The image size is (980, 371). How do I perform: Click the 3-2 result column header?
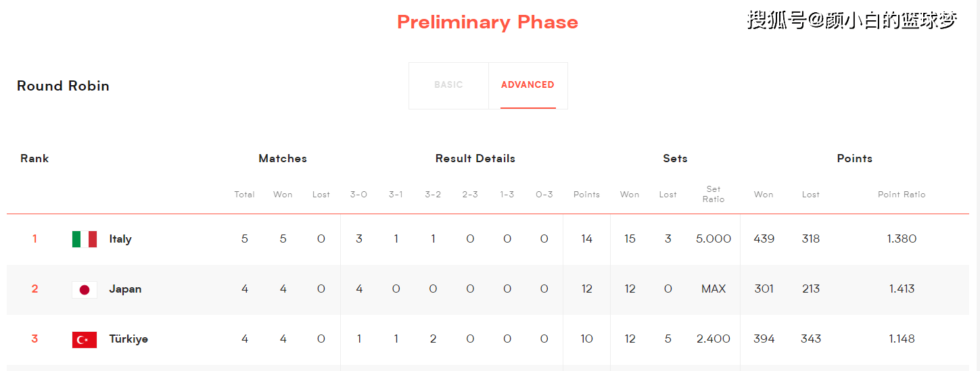pyautogui.click(x=433, y=195)
